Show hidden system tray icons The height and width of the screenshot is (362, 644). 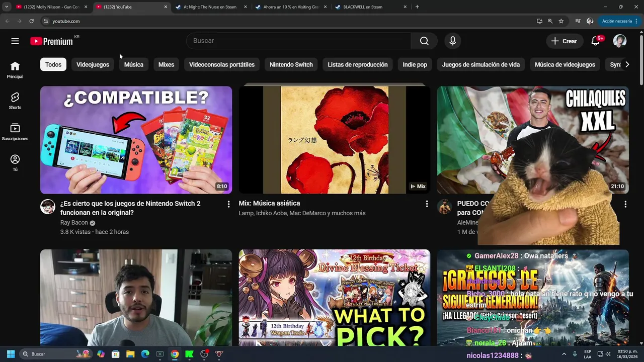tap(563, 354)
